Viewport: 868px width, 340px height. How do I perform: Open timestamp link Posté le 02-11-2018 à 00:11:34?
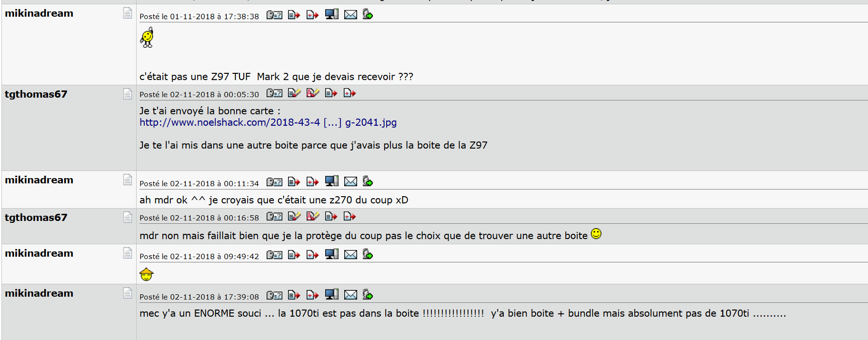[x=199, y=183]
